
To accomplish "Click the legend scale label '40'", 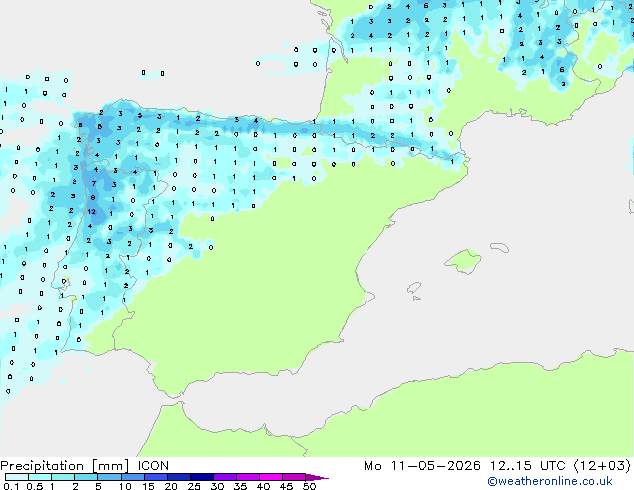I will (x=263, y=486).
